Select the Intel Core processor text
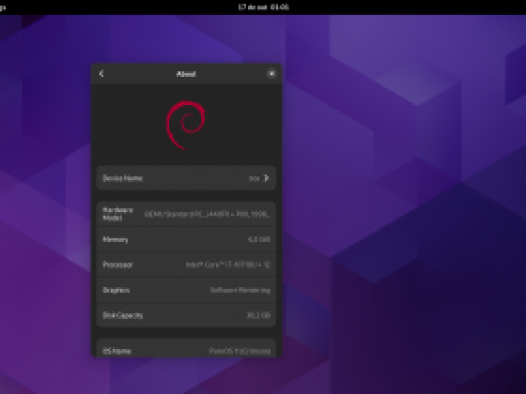 coord(228,265)
